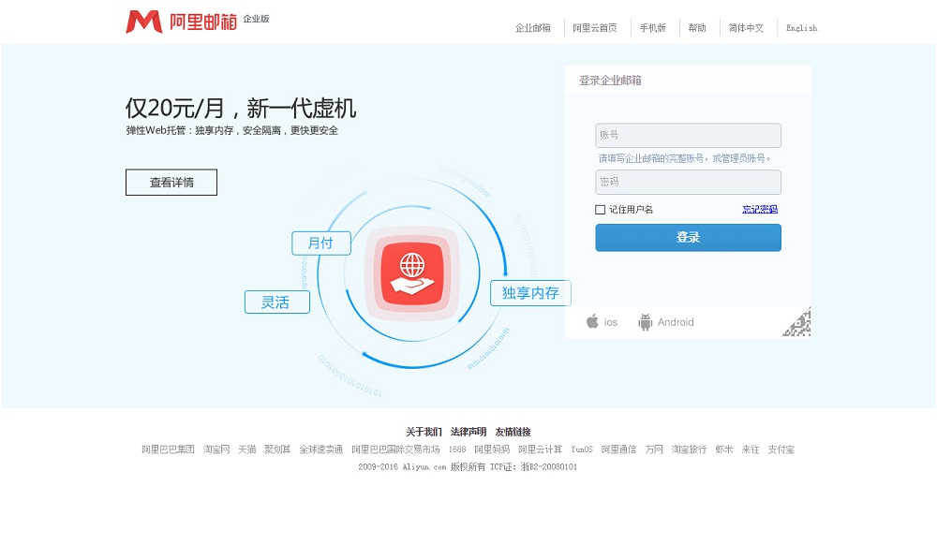Open the 阿里云首页 nav item
The width and height of the screenshot is (937, 560).
[595, 28]
